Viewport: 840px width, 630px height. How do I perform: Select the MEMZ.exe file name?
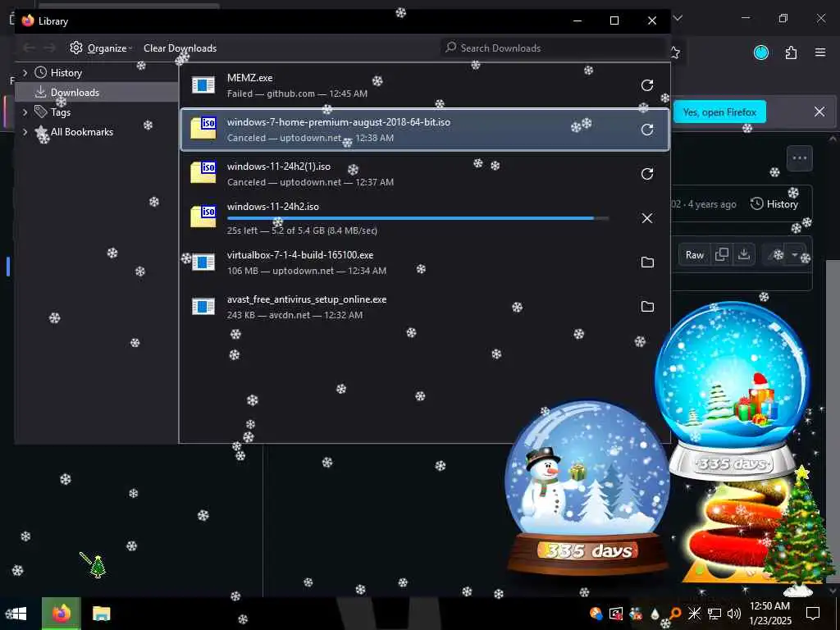(249, 78)
